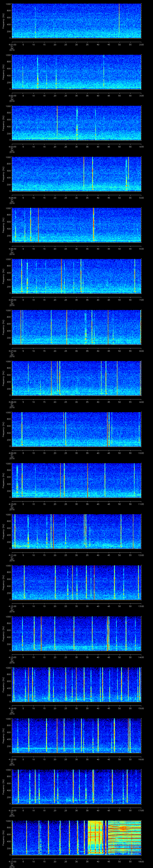This screenshot has height=868, width=153.
Task: Click the 2016 year label under 4:12:00
Action: coord(12,612)
